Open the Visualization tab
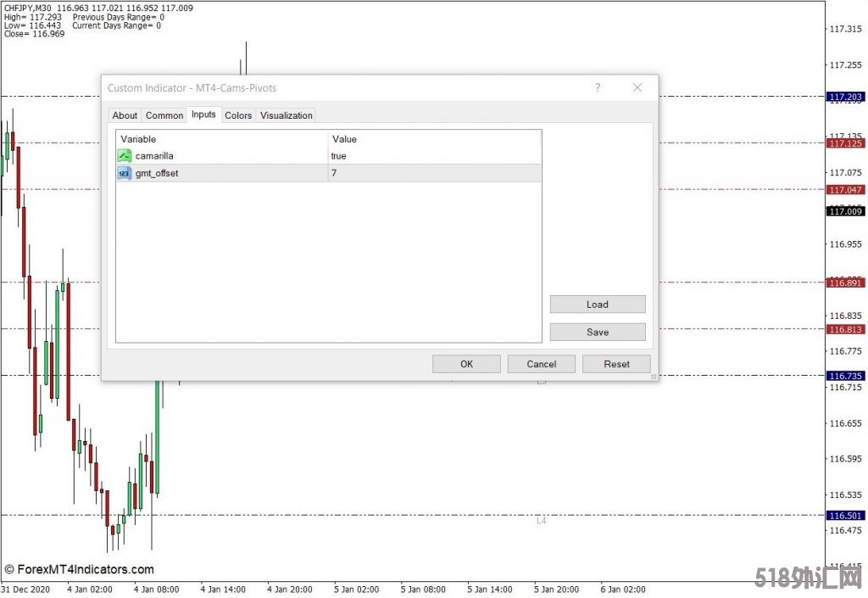Viewport: 868px width, 598px height. tap(287, 115)
